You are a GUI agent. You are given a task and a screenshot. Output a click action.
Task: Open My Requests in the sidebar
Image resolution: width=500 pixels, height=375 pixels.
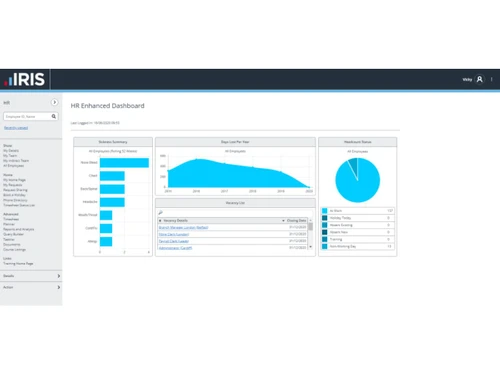[x=13, y=185]
